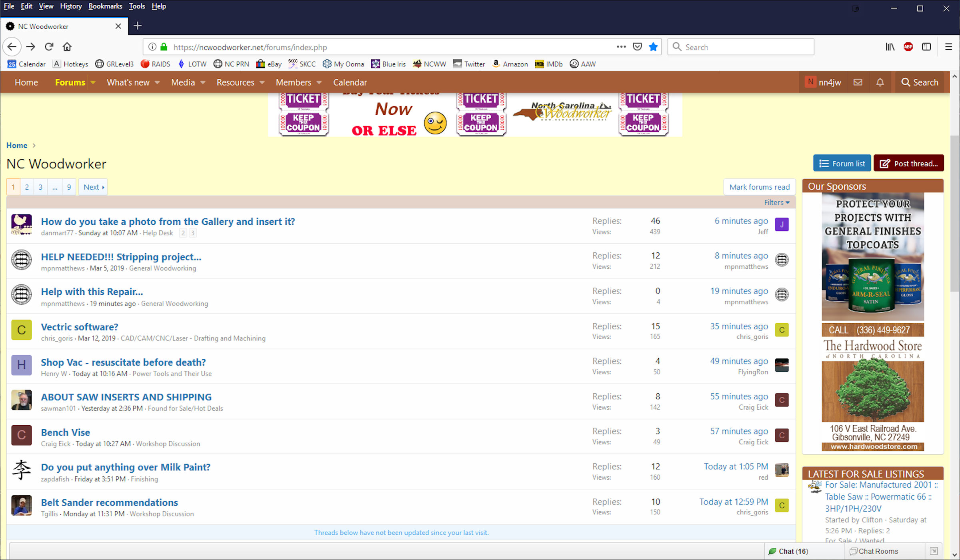Toggle the sidebar view icon
Viewport: 960px width, 560px height.
926,47
